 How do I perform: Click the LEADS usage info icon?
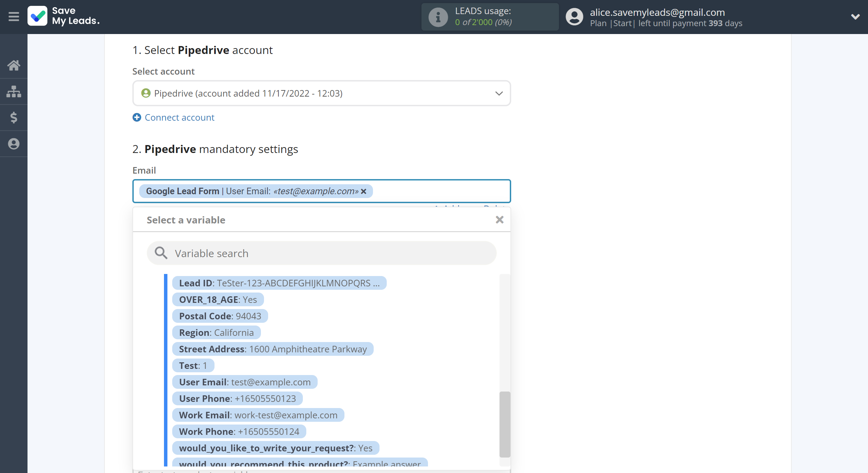[x=438, y=17]
